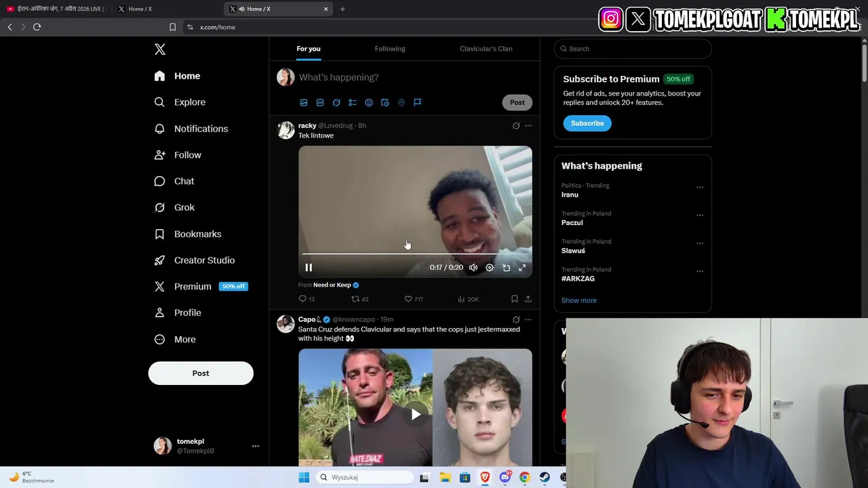Click the taskbar Wyszukaj search box
868x488 pixels.
pyautogui.click(x=366, y=477)
